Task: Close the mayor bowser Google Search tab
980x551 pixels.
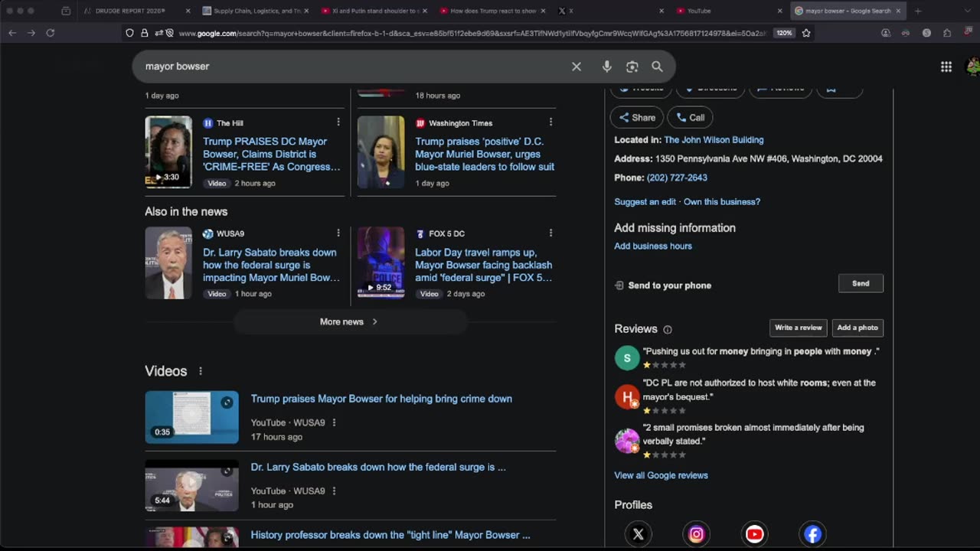Action: point(898,11)
